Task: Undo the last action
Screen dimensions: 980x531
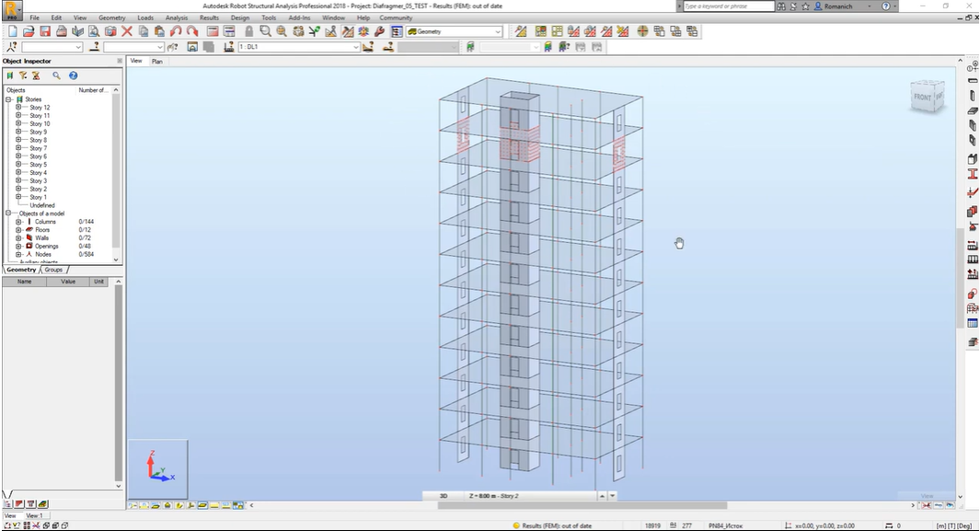Action: click(176, 31)
